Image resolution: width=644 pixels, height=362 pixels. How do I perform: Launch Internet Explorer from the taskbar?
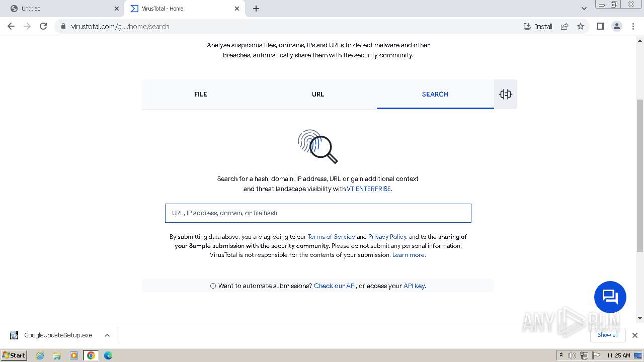40,355
